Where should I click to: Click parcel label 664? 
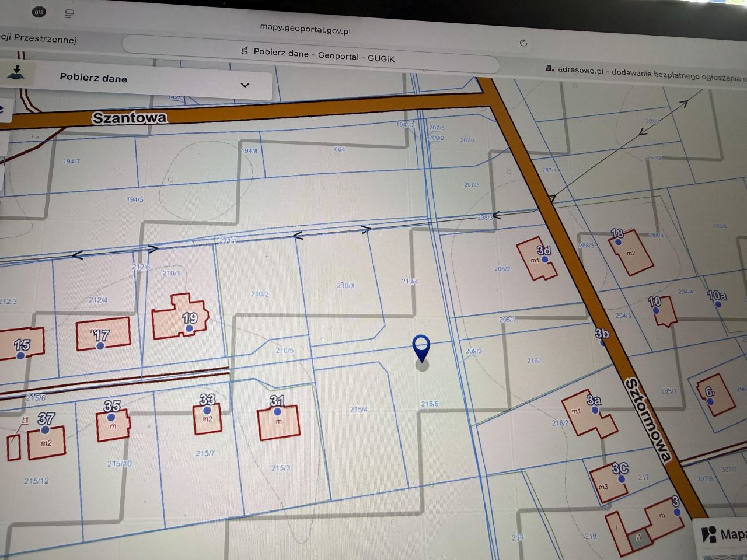[340, 149]
